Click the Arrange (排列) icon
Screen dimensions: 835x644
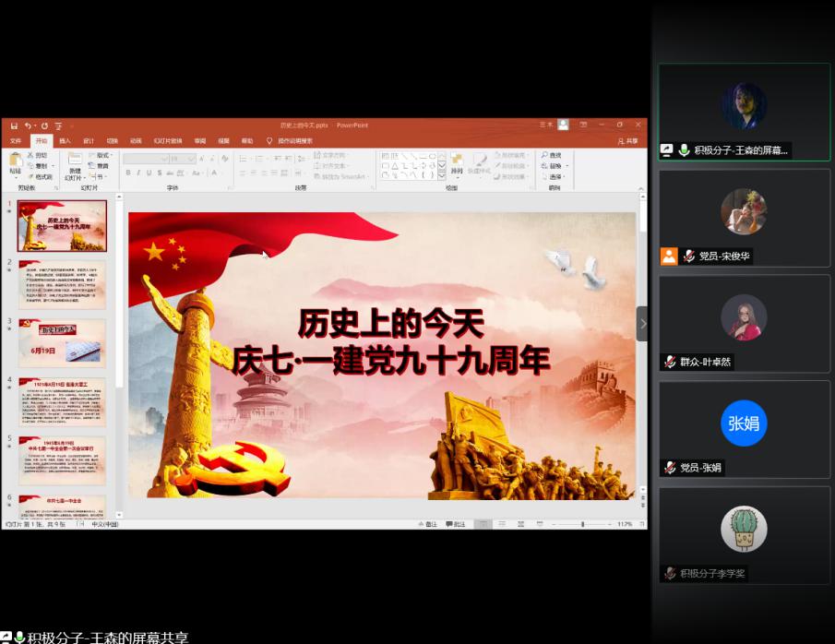coord(456,162)
